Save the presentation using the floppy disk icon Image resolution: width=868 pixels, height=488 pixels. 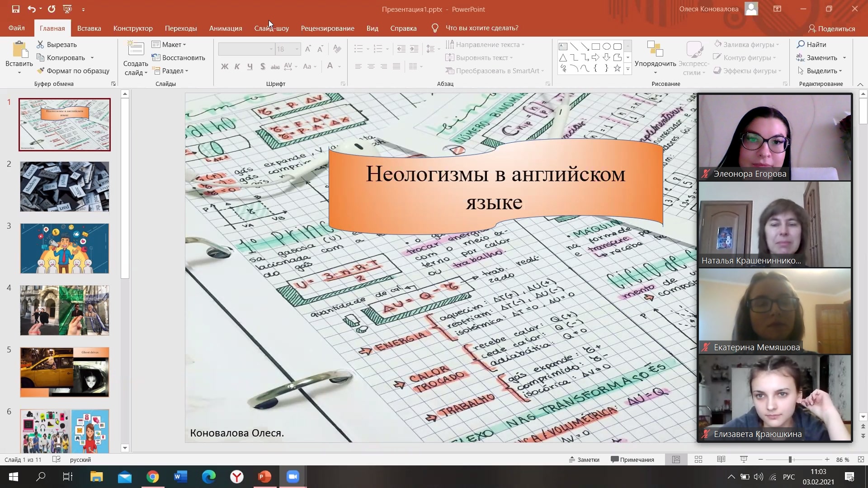[16, 9]
